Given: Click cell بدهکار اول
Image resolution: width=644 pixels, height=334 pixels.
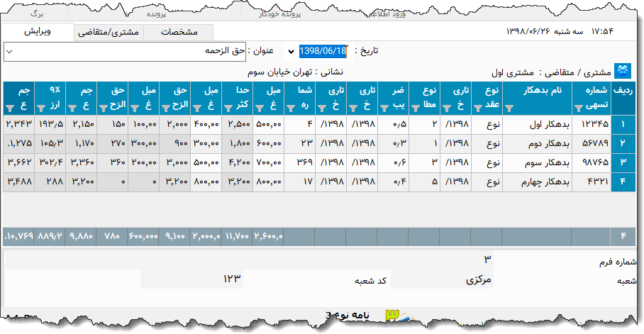Looking at the screenshot, I should (537, 124).
